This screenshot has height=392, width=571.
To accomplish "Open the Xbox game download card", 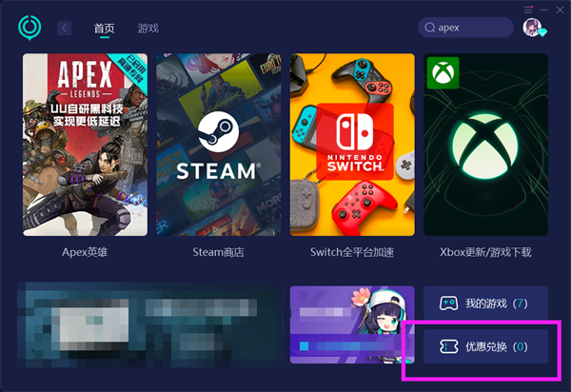I will 485,145.
